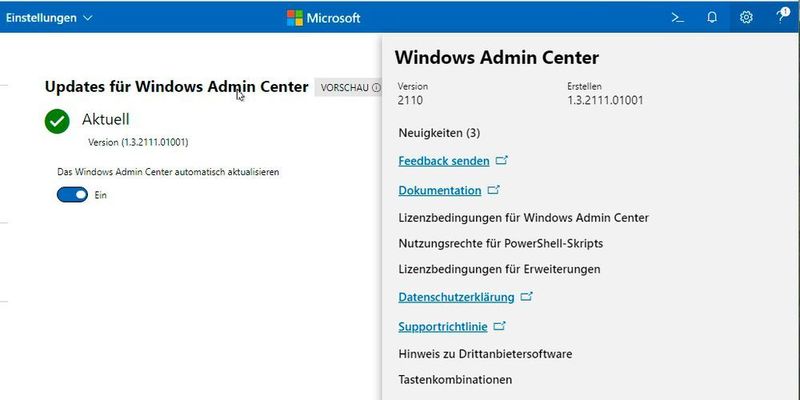Open the Datenschutzerklärung link
The width and height of the screenshot is (800, 400).
(x=456, y=297)
